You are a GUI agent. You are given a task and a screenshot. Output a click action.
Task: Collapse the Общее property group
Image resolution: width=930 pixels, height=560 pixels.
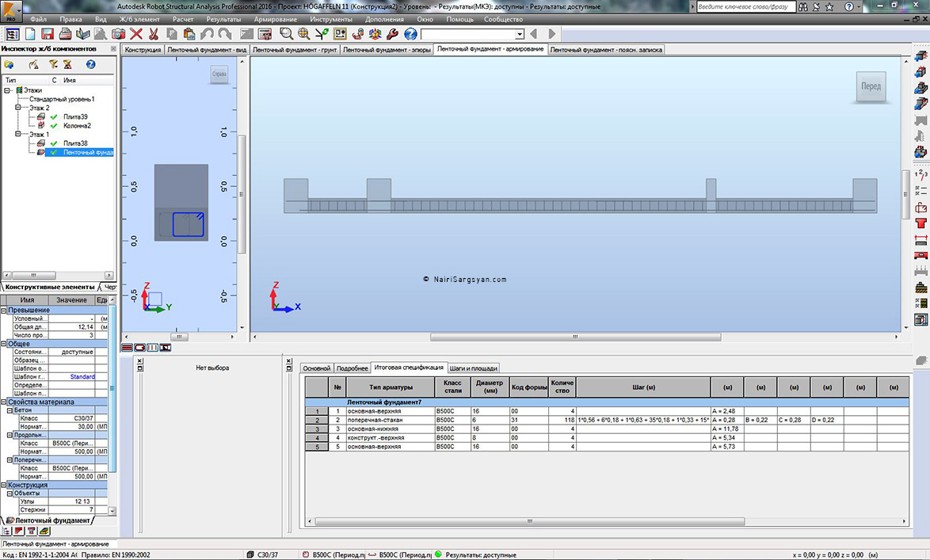(3, 344)
